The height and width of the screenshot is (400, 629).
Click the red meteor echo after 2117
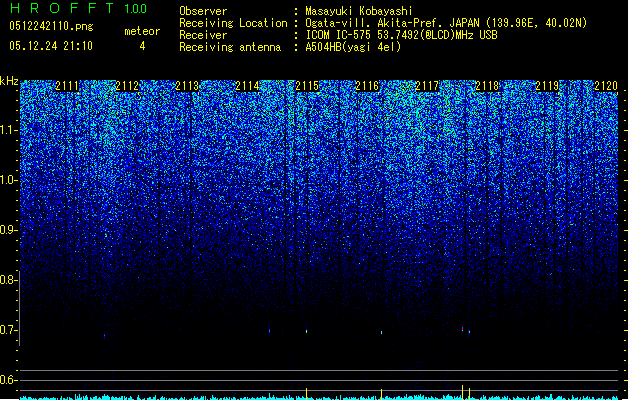pyautogui.click(x=463, y=329)
